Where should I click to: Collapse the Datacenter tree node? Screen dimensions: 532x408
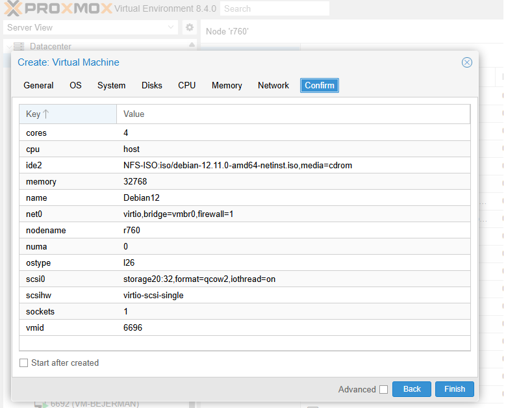pos(8,47)
